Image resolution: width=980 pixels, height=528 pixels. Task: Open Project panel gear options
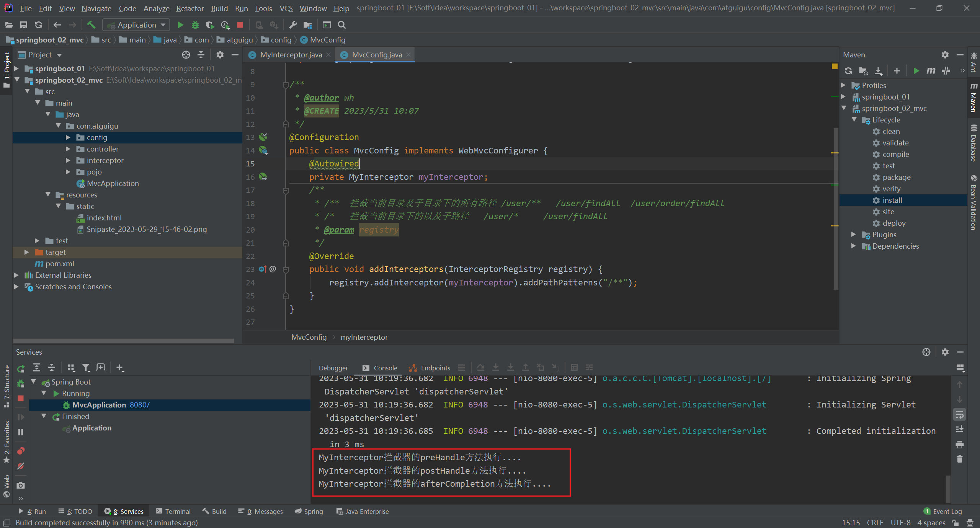(x=220, y=55)
